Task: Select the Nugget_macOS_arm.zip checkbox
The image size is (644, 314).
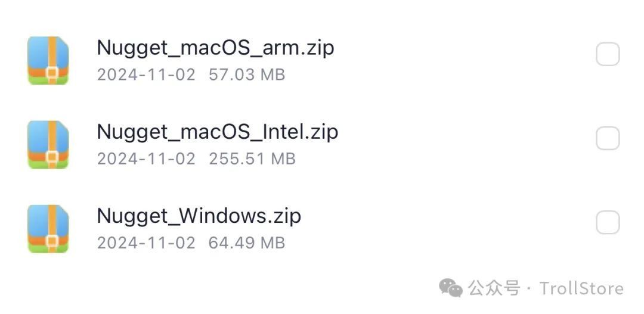Action: pyautogui.click(x=608, y=55)
